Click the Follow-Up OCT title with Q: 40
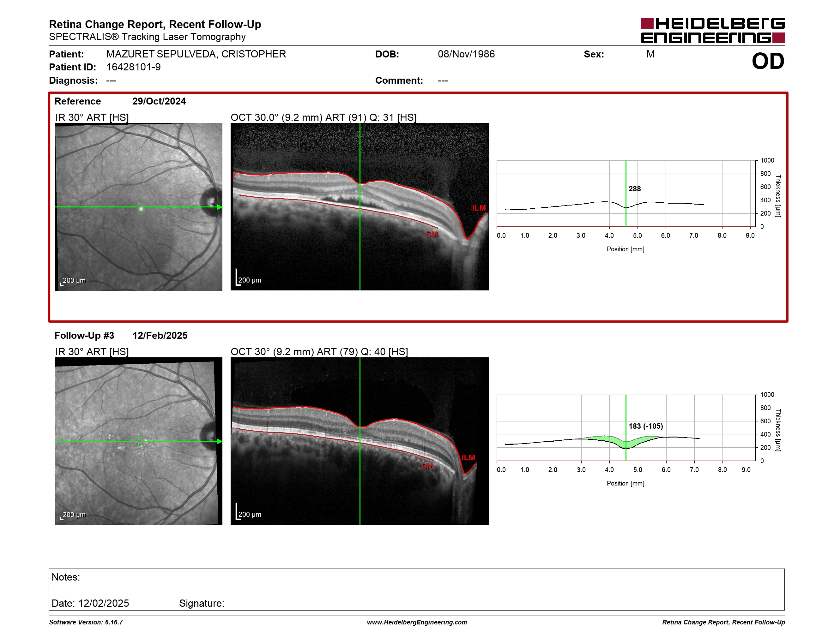 [319, 351]
